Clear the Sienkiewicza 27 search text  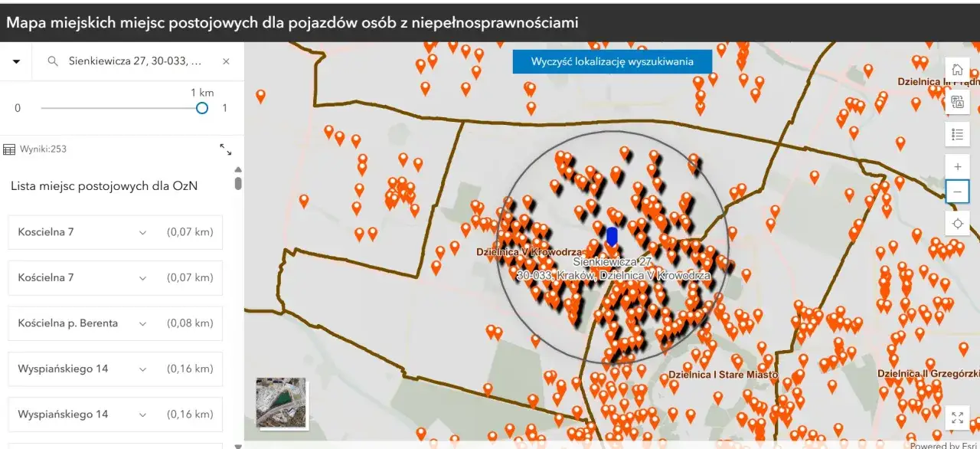click(226, 61)
